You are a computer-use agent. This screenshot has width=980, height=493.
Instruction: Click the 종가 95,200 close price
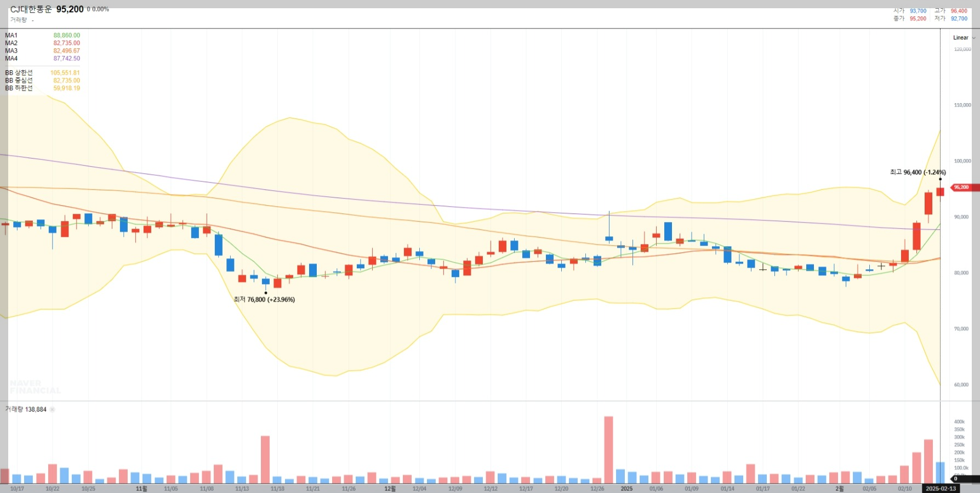click(x=910, y=19)
